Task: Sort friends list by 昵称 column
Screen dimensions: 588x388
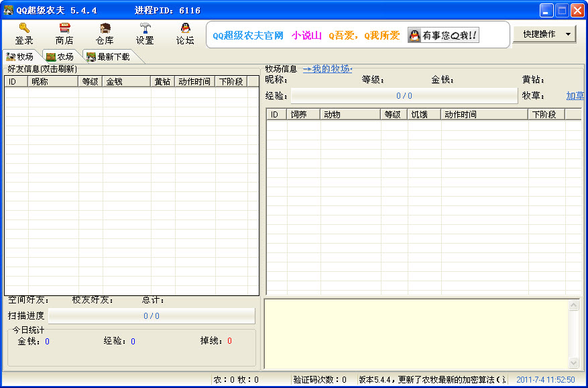Action: tap(53, 82)
